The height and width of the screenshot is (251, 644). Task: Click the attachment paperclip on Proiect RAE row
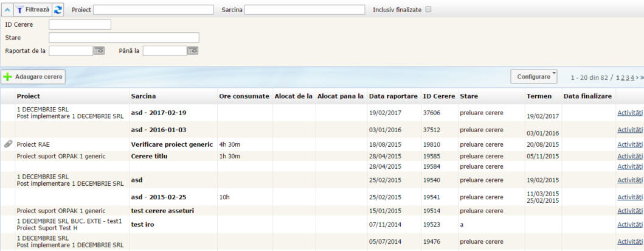(8, 144)
